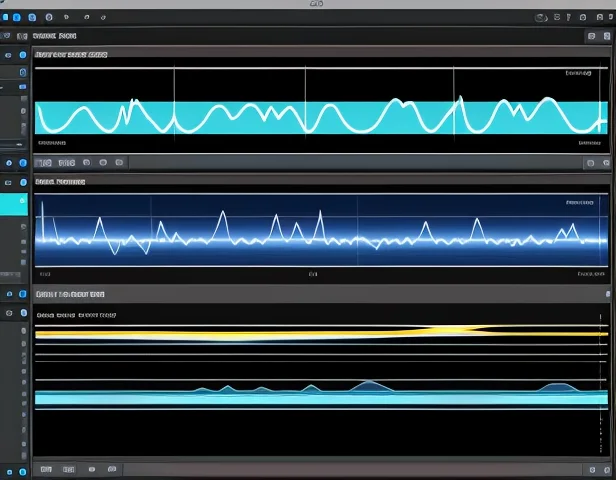Click the blue rectangle icon in the left sidebar's top section
Image resolution: width=616 pixels, height=480 pixels.
[x=22, y=86]
